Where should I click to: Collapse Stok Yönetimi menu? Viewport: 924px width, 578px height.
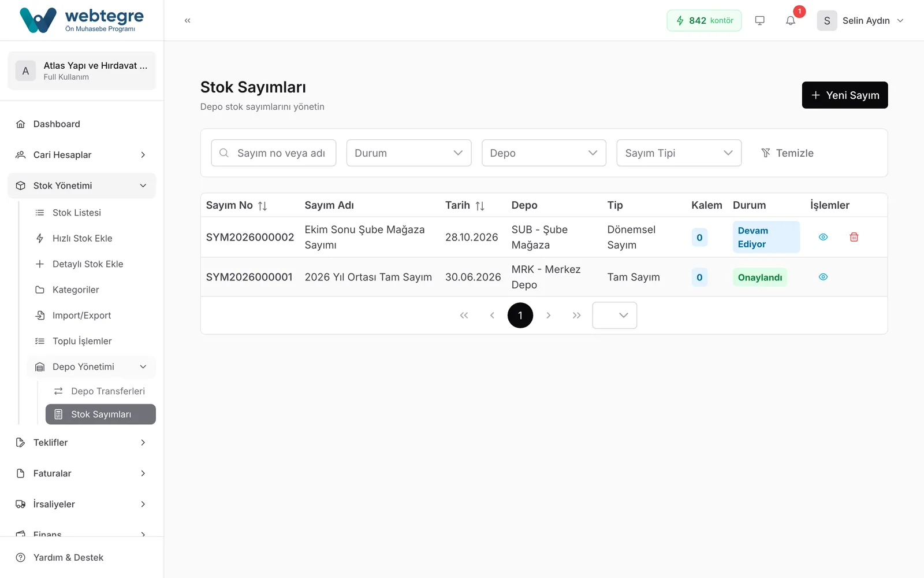81,186
